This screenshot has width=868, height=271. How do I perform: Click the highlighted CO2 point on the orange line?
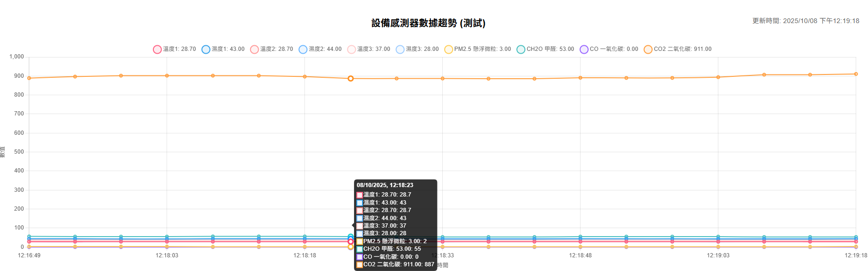(351, 79)
